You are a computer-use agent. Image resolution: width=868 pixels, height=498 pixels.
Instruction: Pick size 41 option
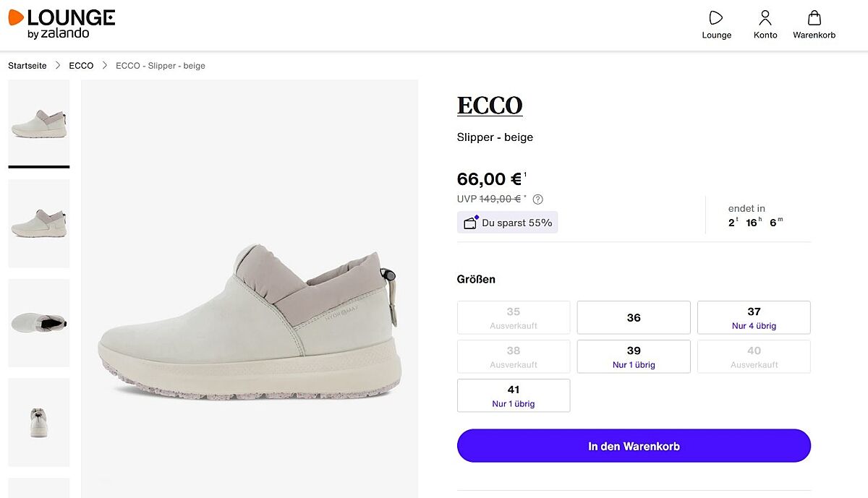514,395
